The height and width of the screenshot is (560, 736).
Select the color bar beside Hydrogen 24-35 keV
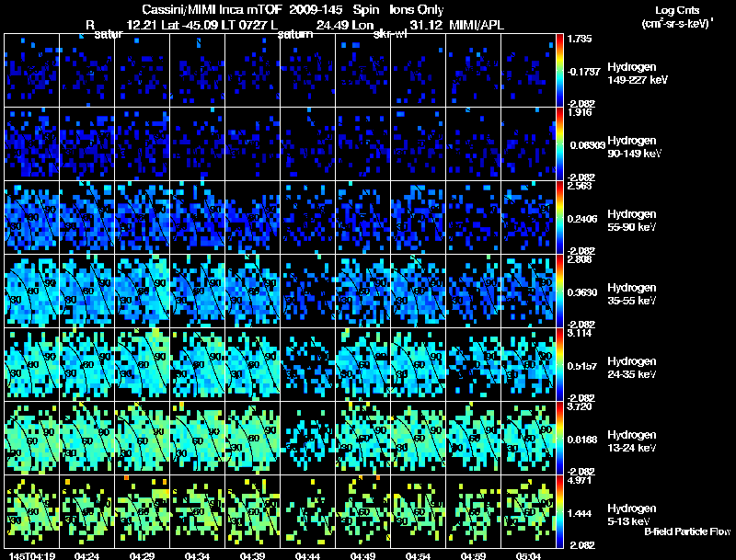pyautogui.click(x=559, y=365)
